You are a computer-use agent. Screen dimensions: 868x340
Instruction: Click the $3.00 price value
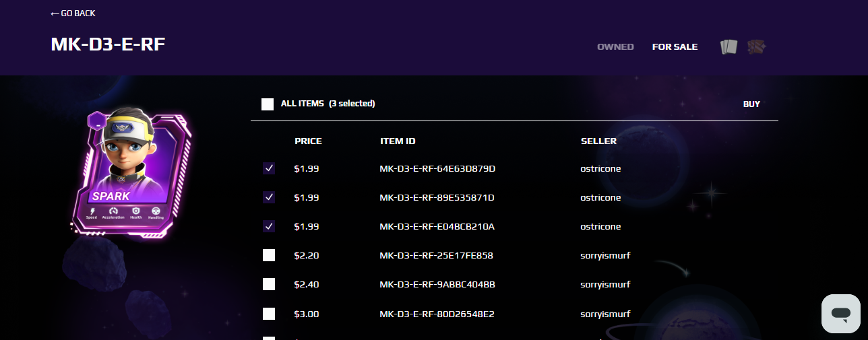[x=307, y=314]
